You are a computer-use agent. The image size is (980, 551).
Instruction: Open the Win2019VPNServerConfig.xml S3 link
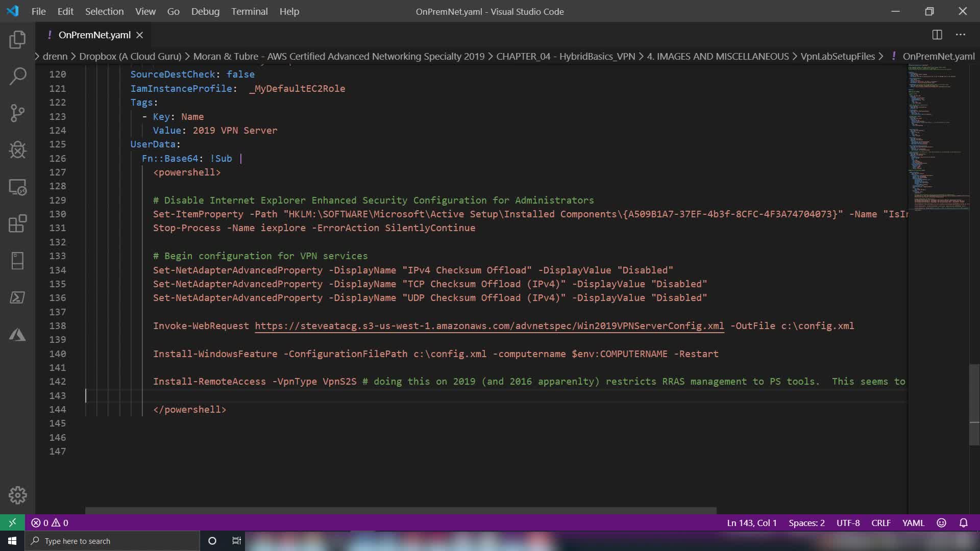[489, 326]
